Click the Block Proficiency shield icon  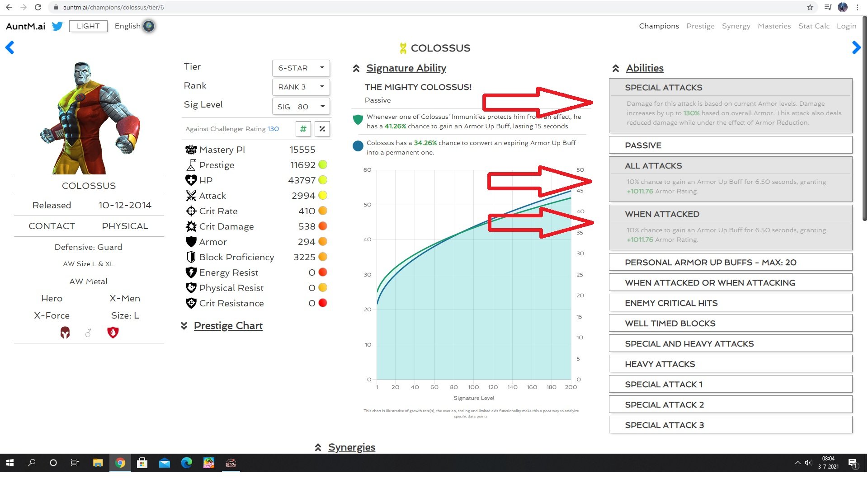point(191,257)
